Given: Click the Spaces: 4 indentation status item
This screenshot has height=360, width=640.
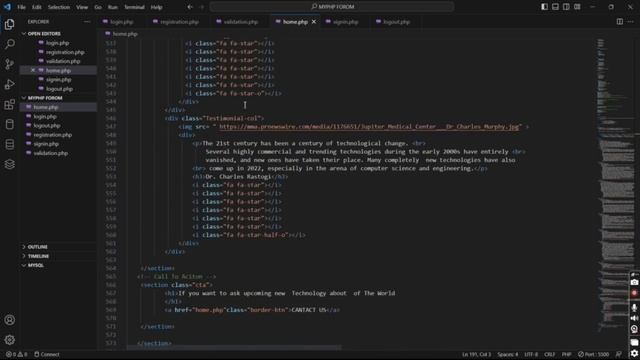Looking at the screenshot, I should pos(508,354).
